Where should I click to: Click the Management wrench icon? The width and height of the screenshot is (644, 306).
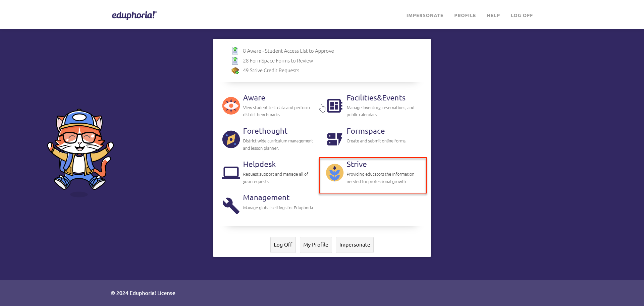coord(231,206)
